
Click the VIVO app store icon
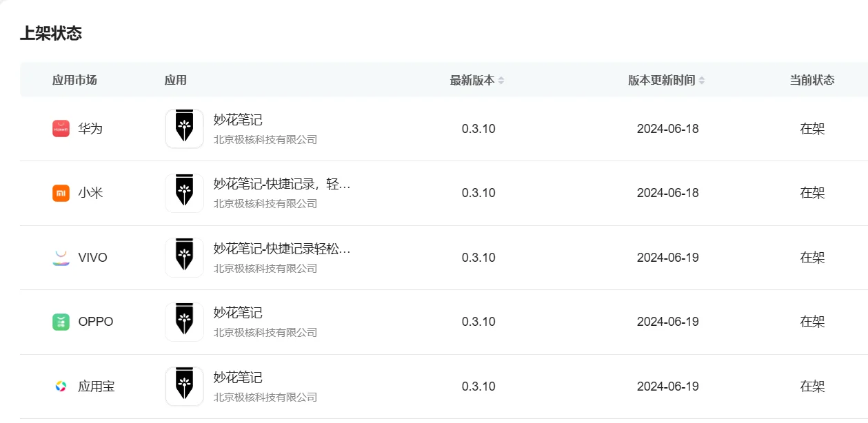click(x=62, y=256)
